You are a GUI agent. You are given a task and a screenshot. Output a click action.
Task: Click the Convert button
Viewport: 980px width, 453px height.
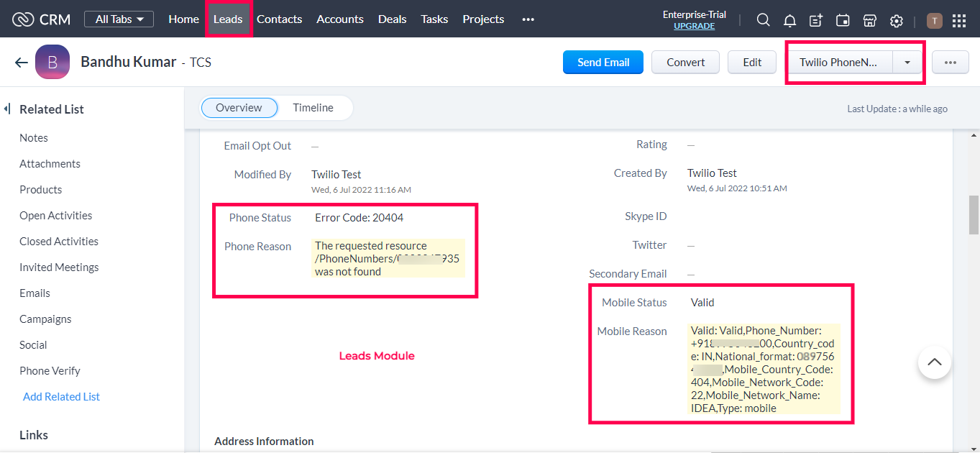(x=686, y=63)
